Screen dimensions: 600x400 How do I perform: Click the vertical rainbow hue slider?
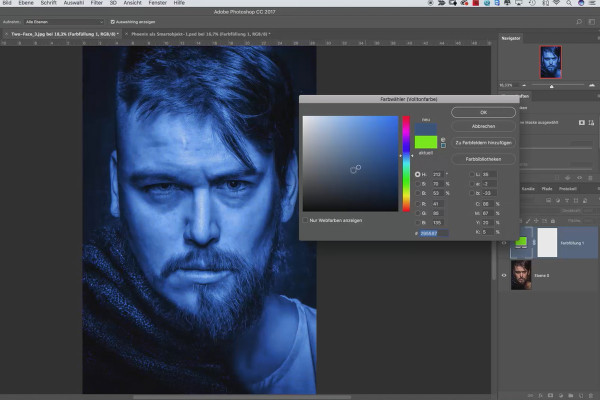point(406,164)
